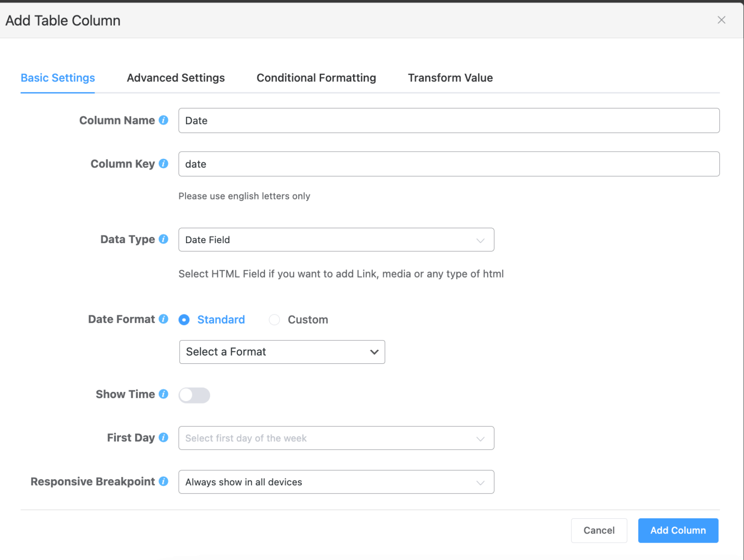744x560 pixels.
Task: Click inside the Column Name field
Action: click(449, 120)
